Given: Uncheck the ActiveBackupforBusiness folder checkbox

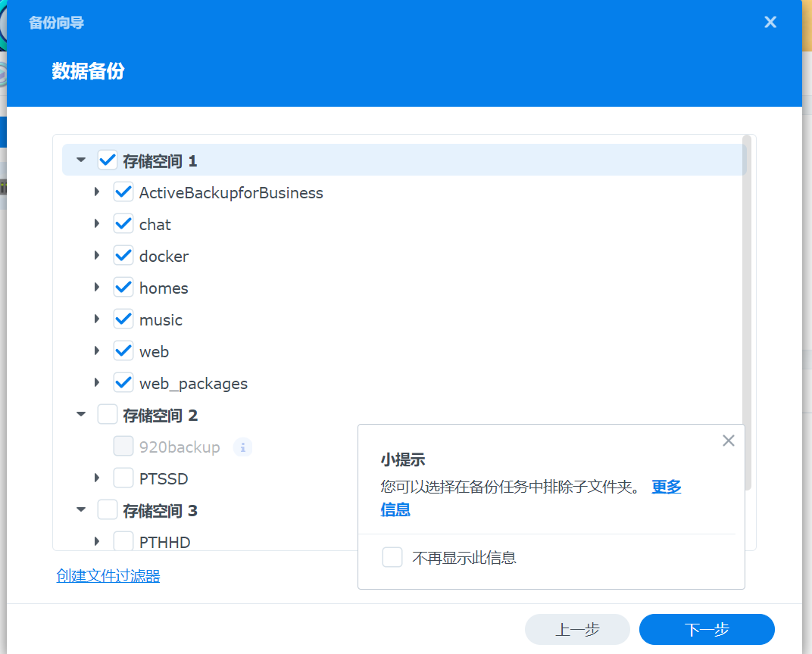Looking at the screenshot, I should pyautogui.click(x=123, y=192).
